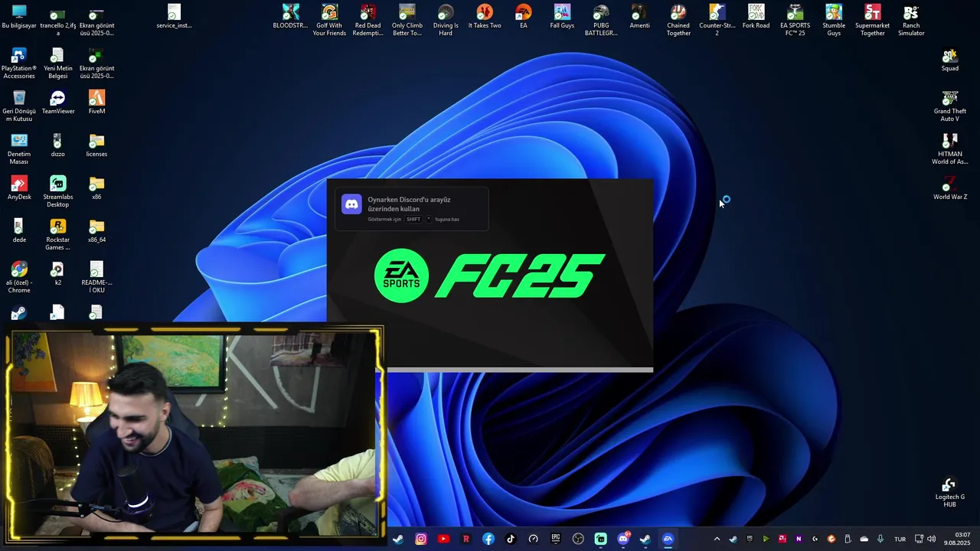Screen dimensions: 980x551
Task: Open Rockstar Games launcher shortcut
Action: [x=57, y=235]
